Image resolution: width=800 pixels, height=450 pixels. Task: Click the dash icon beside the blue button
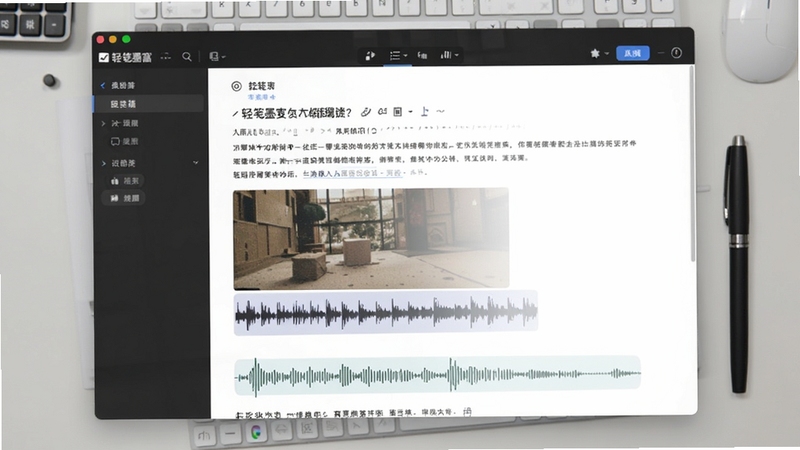(661, 53)
